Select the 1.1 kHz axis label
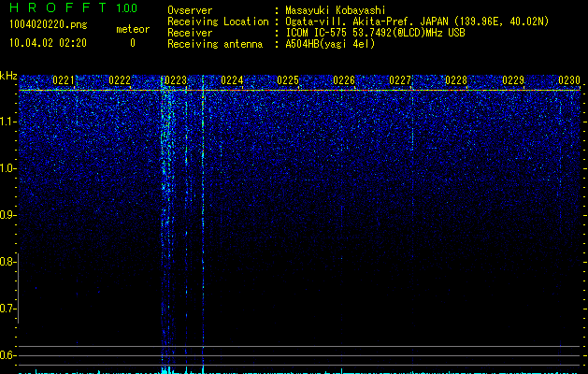 [8, 122]
